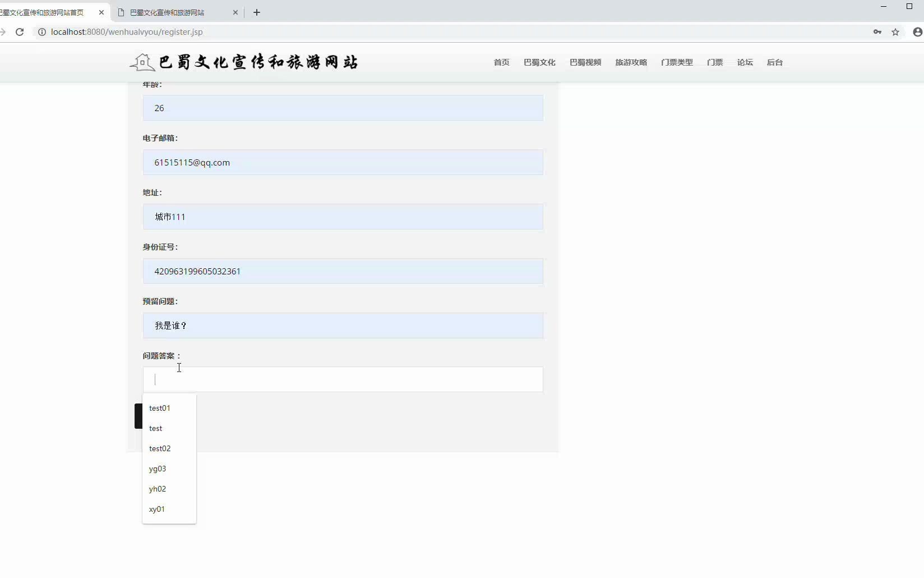Close the second 巴蜀文化宣传和旅游网站 tab
Image resolution: width=924 pixels, height=578 pixels.
[x=235, y=12]
